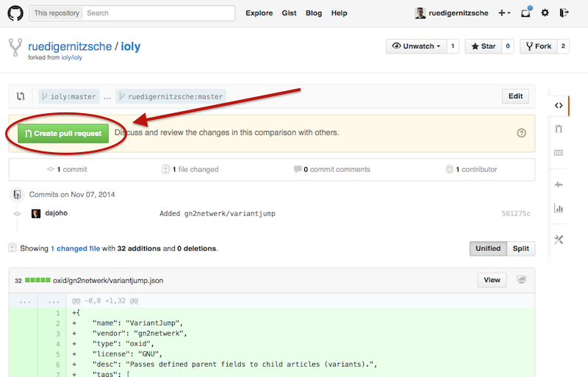This screenshot has width=588, height=377.
Task: Click the 1 changed file link
Action: (x=76, y=248)
